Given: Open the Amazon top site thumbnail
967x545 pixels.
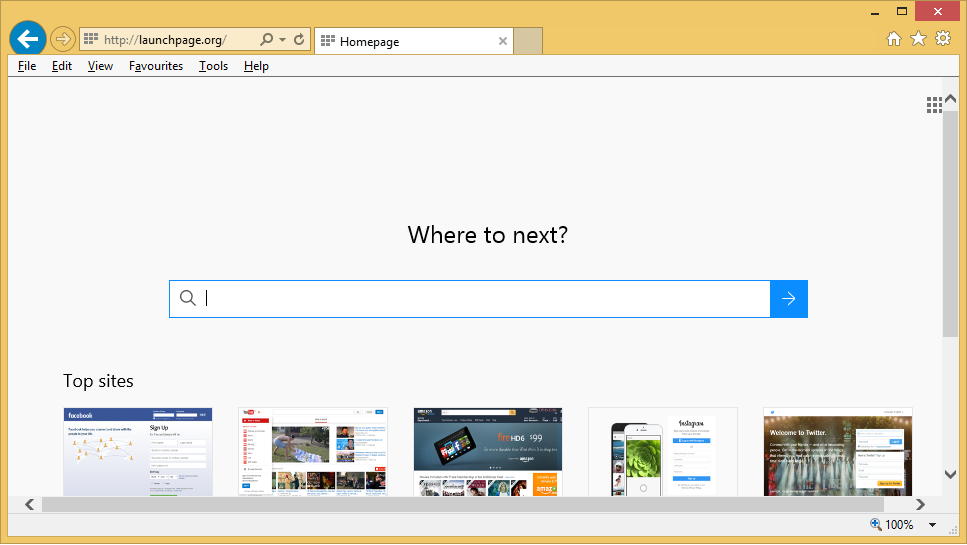Looking at the screenshot, I should pos(488,451).
